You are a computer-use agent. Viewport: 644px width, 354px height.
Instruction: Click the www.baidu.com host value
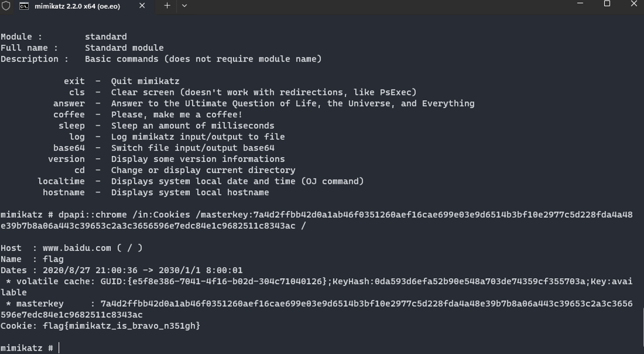click(77, 249)
